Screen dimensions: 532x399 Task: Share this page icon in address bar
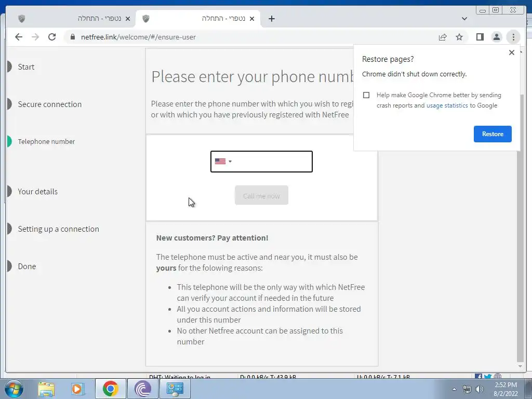pyautogui.click(x=443, y=37)
